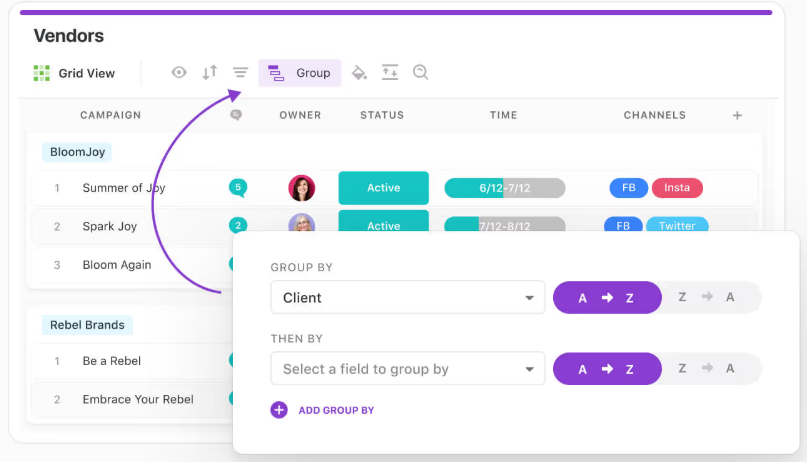Add a new column with plus icon
The image size is (807, 462).
point(737,115)
